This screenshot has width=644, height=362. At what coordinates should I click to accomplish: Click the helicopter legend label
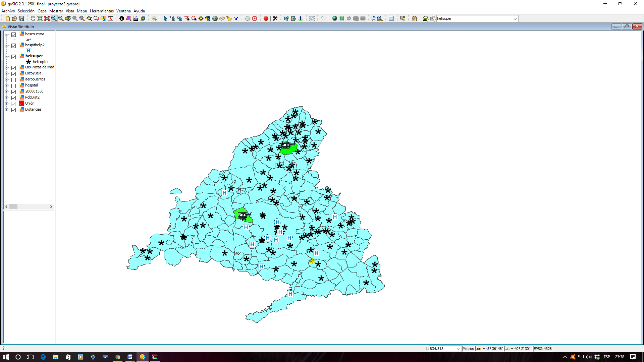41,62
